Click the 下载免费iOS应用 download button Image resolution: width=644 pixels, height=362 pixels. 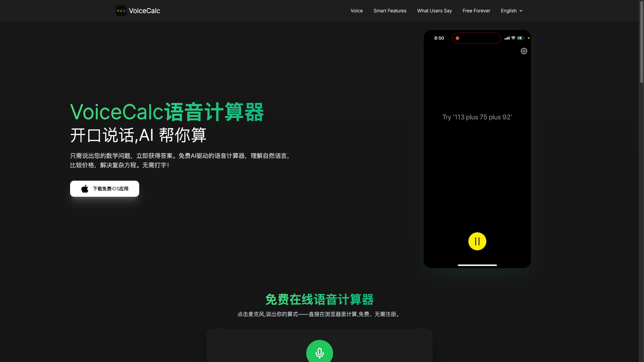[x=105, y=189]
